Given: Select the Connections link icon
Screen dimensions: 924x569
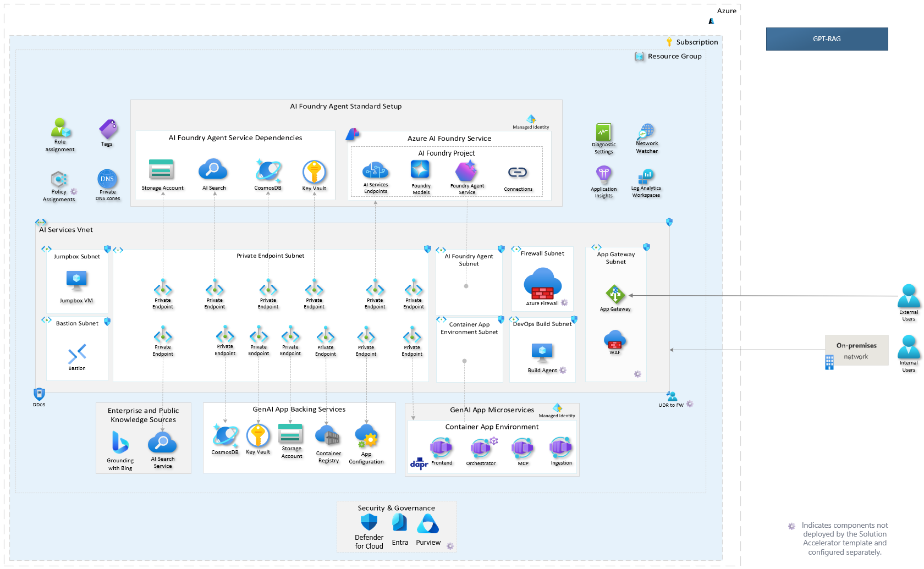Looking at the screenshot, I should click(518, 173).
